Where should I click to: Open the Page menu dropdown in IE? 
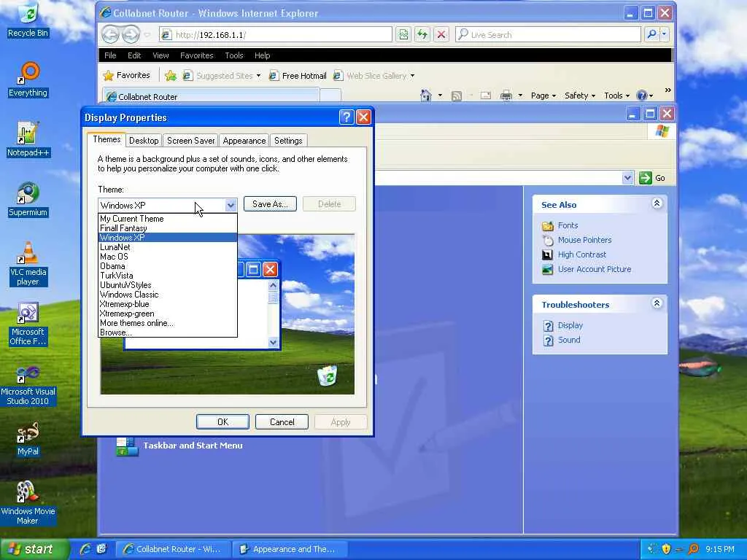click(x=543, y=96)
